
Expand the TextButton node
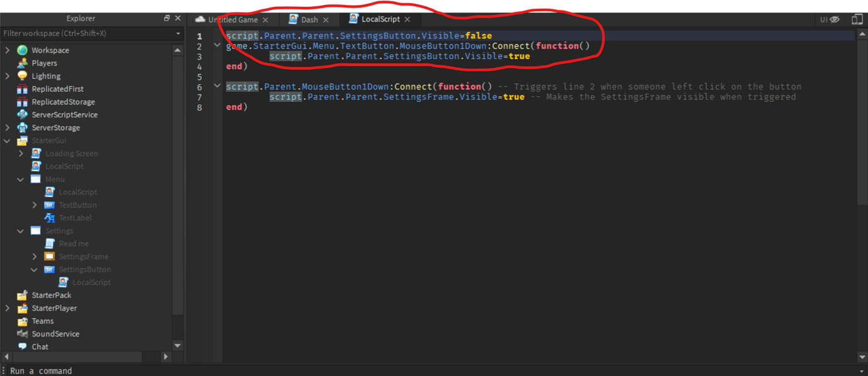tap(35, 205)
